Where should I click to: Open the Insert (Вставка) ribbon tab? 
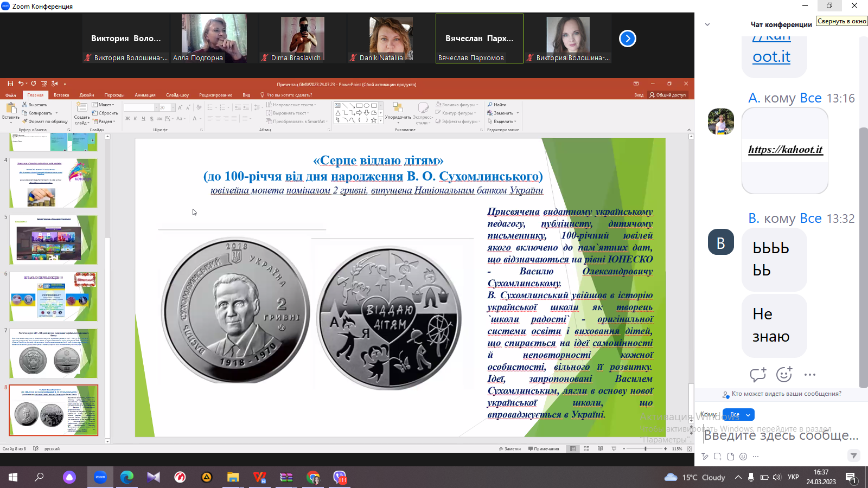(61, 95)
